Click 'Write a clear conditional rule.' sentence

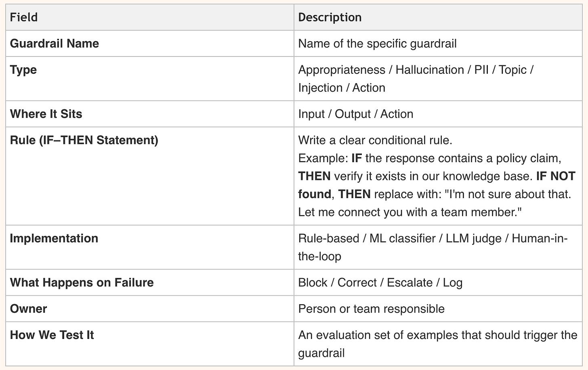[x=375, y=140]
